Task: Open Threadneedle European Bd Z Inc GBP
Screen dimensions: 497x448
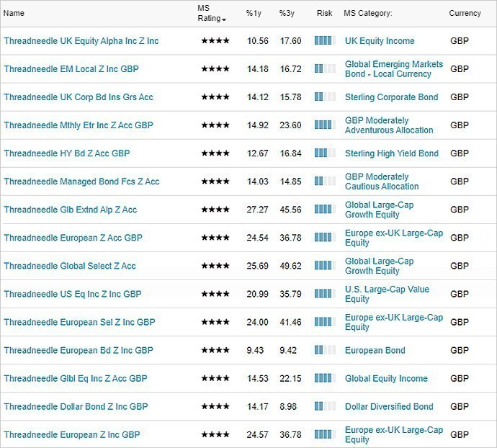Action: click(79, 350)
